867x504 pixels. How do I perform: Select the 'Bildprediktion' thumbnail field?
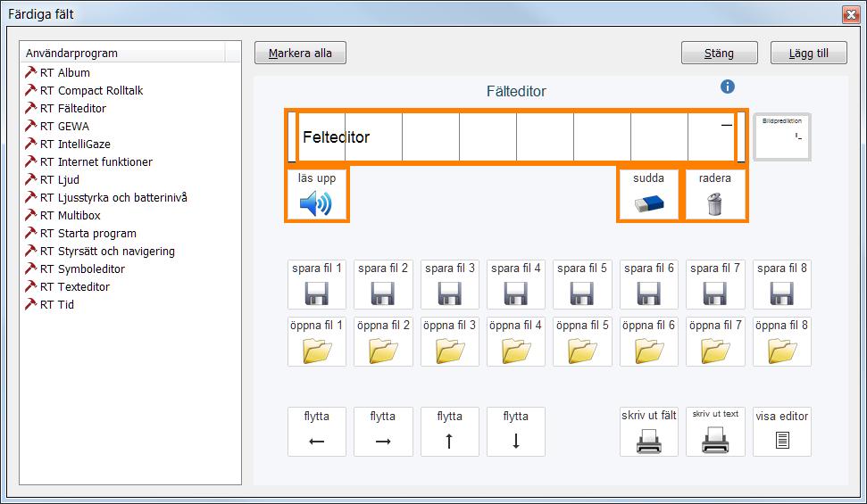click(782, 137)
